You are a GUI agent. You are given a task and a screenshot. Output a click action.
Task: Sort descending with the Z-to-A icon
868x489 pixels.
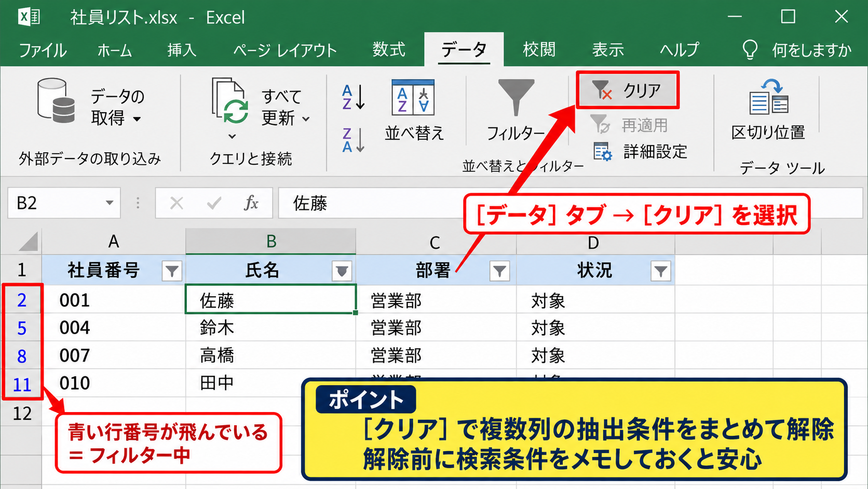353,140
